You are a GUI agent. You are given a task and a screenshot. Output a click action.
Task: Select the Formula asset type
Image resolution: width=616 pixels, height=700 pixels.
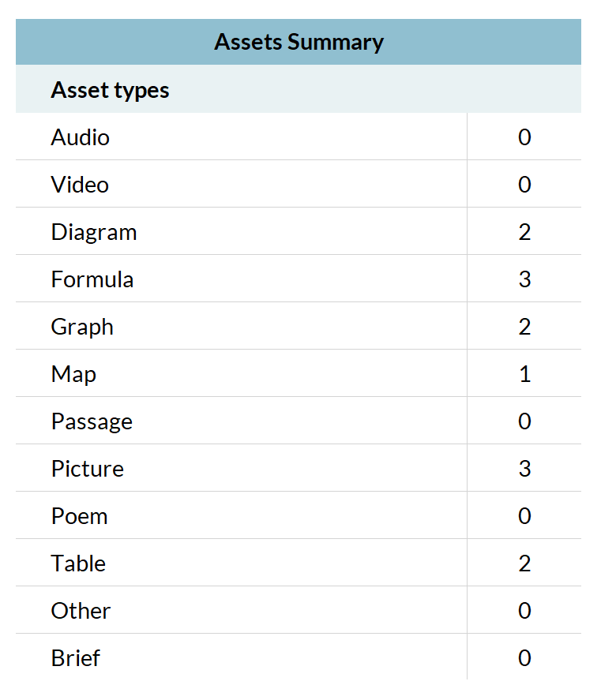pos(92,279)
